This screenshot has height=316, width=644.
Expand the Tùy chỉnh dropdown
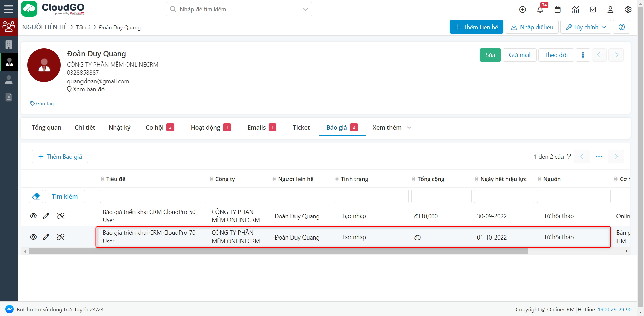tap(586, 27)
